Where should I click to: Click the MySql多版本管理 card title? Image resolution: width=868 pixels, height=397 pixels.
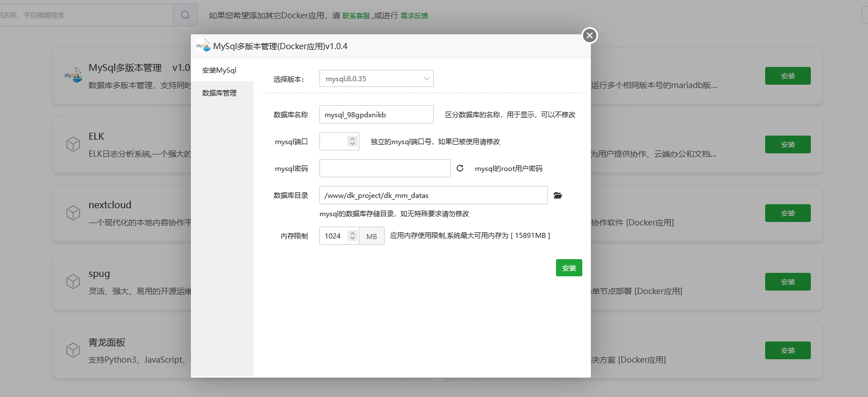125,68
